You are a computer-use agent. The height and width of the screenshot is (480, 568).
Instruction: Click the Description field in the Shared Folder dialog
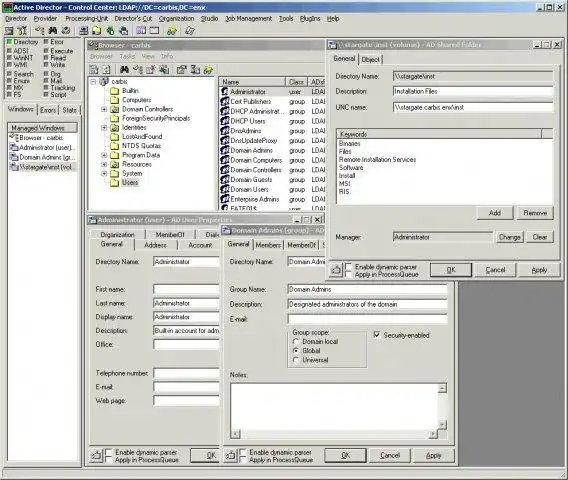[x=473, y=91]
